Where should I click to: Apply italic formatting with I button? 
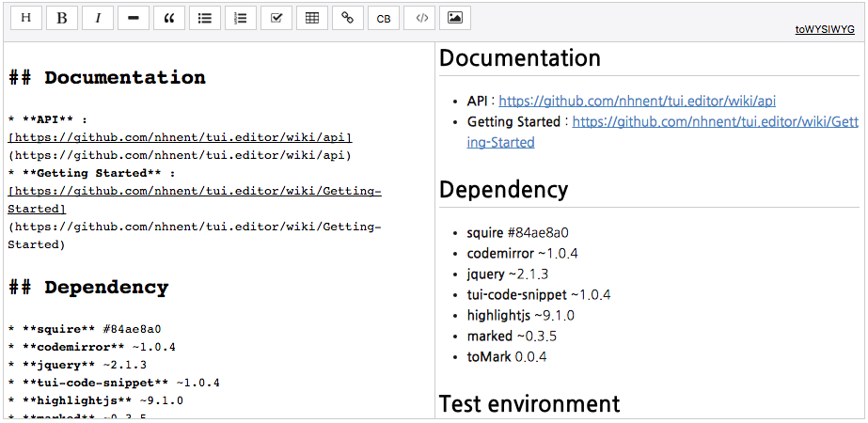coord(98,18)
